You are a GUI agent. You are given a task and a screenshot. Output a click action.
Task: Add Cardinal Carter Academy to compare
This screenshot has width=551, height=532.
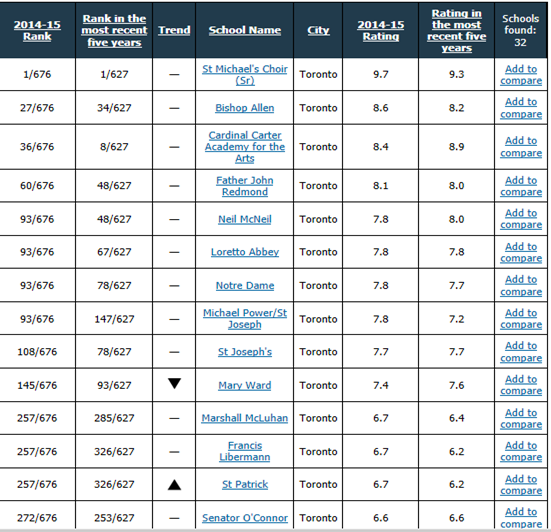click(521, 147)
